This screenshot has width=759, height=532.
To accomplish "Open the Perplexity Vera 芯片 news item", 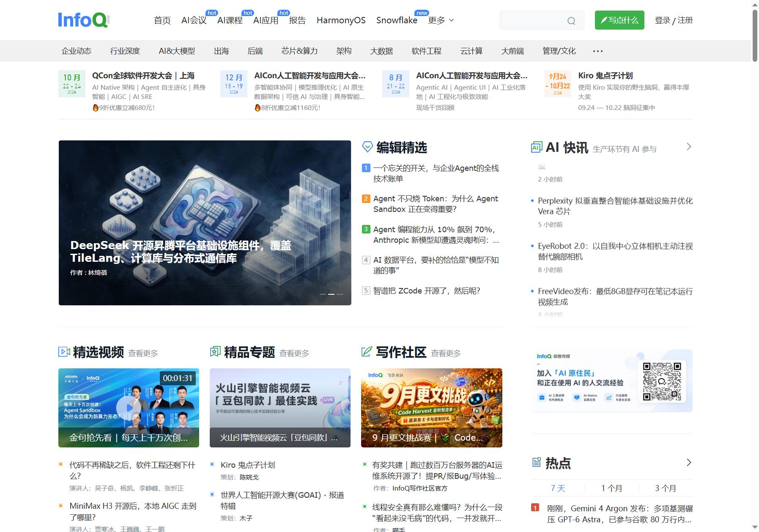I will tap(615, 206).
